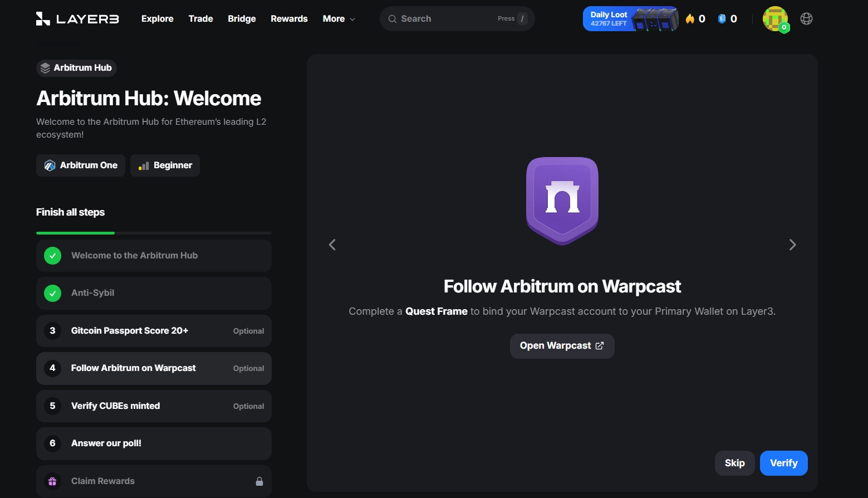Click the purple Warpcast shield logo
Screen dimensions: 868x498
point(562,201)
